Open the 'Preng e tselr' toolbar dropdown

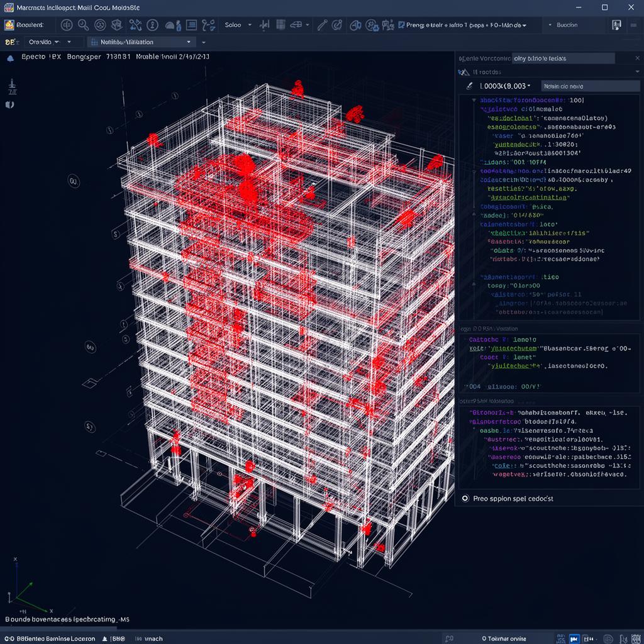click(463, 25)
